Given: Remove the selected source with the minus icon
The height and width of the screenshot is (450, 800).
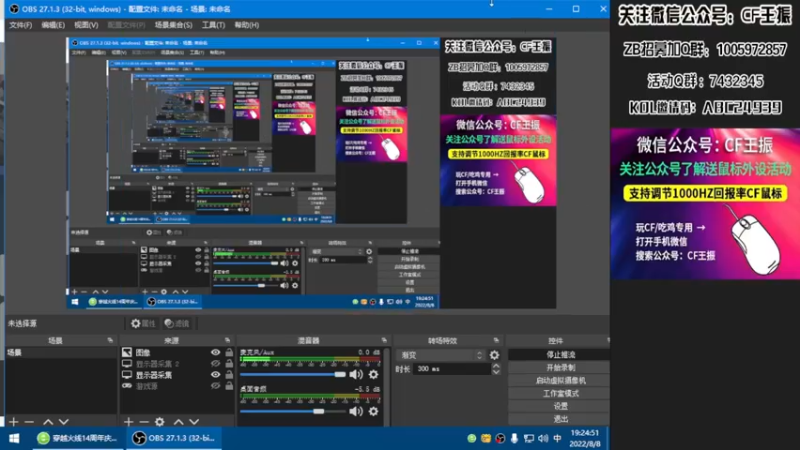Looking at the screenshot, I should point(144,421).
